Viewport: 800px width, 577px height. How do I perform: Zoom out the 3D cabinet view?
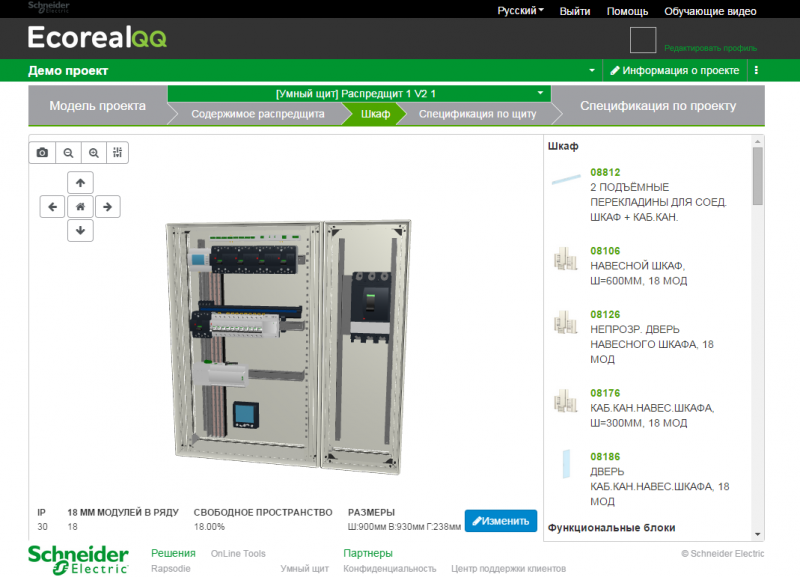(68, 153)
